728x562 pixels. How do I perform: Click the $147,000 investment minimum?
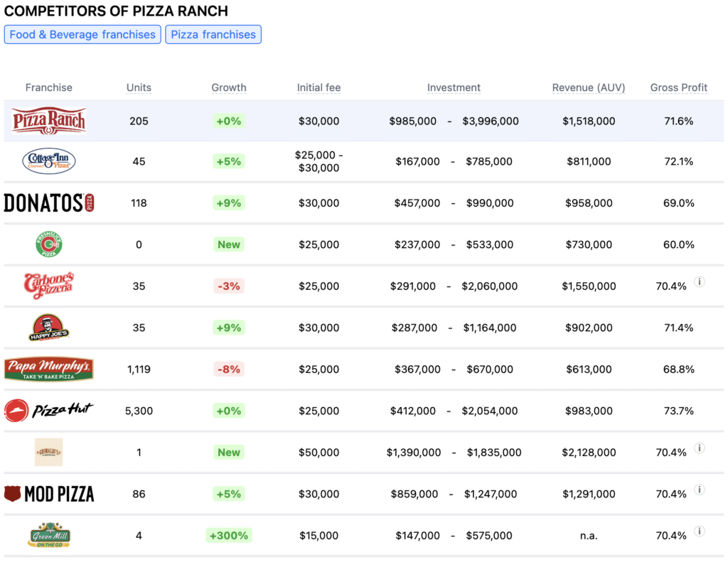tap(417, 536)
